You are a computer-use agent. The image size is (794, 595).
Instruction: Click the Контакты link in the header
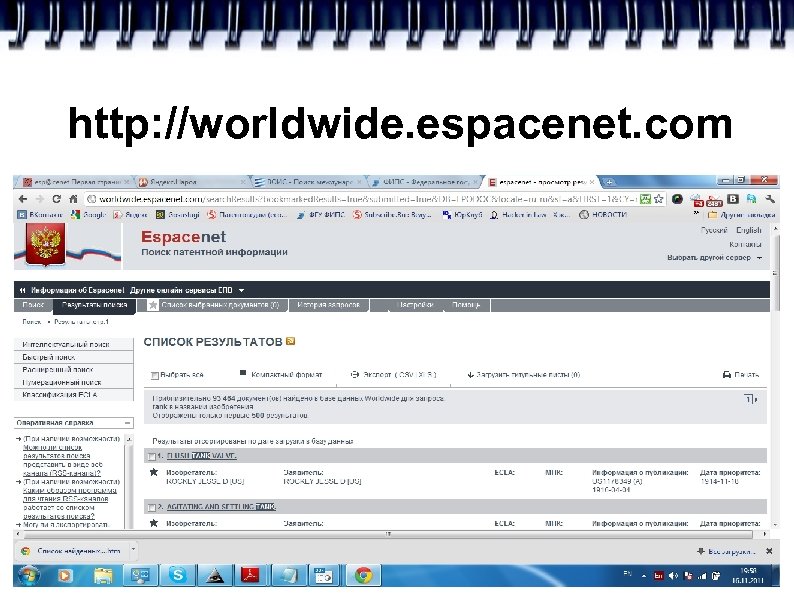point(745,244)
